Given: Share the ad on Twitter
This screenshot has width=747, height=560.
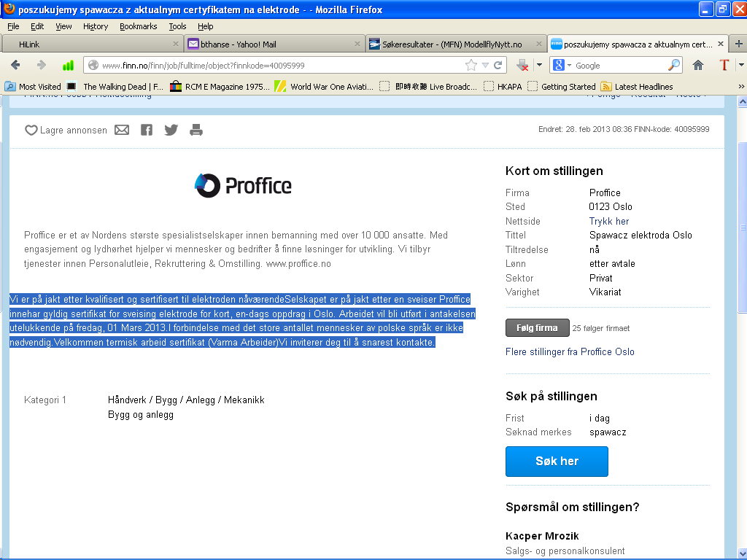Looking at the screenshot, I should coord(171,130).
